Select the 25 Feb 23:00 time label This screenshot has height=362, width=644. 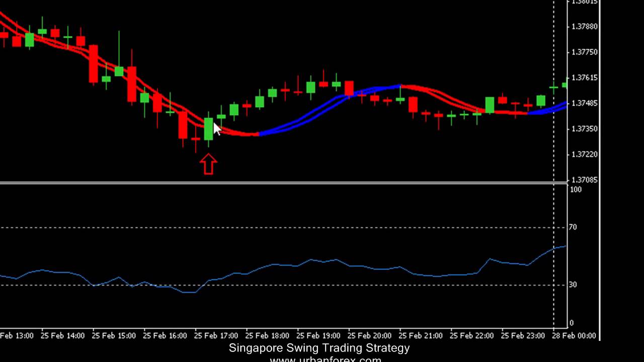click(x=523, y=335)
